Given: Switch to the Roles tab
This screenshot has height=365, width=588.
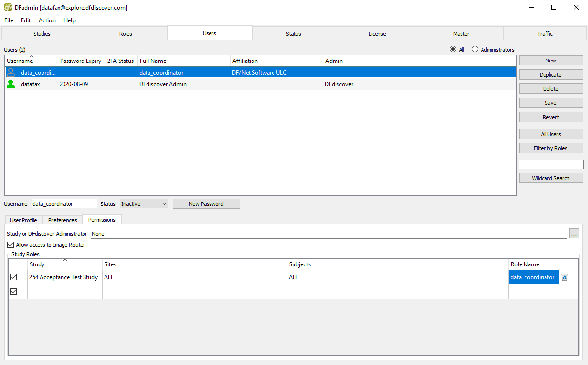Looking at the screenshot, I should [x=126, y=34].
